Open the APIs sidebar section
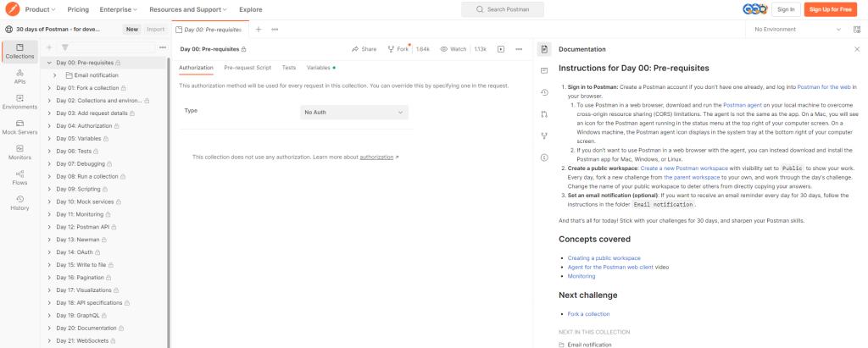 (x=20, y=76)
